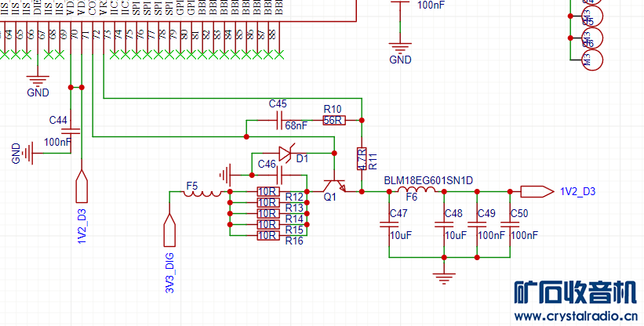
Task: Click the R16 designator label
Action: [294, 241]
